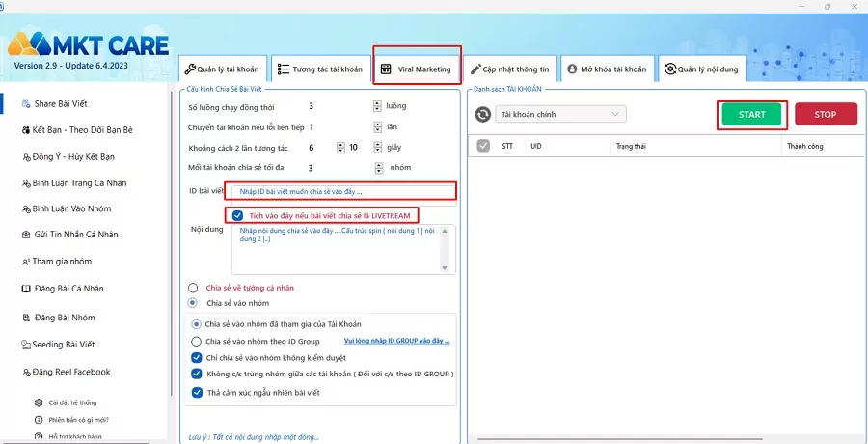Image resolution: width=868 pixels, height=444 pixels.
Task: Adjust Mỗi tài khoản chia sẻ tối đa stepper
Action: (x=379, y=167)
